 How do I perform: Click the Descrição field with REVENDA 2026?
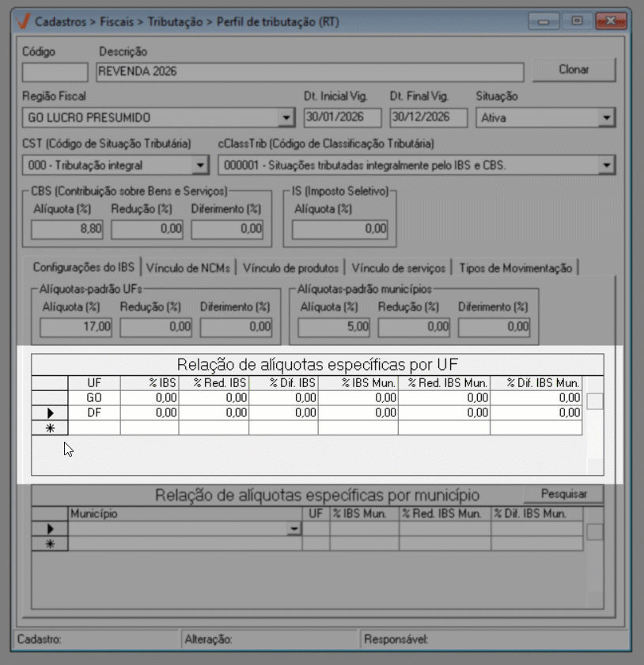click(x=309, y=72)
